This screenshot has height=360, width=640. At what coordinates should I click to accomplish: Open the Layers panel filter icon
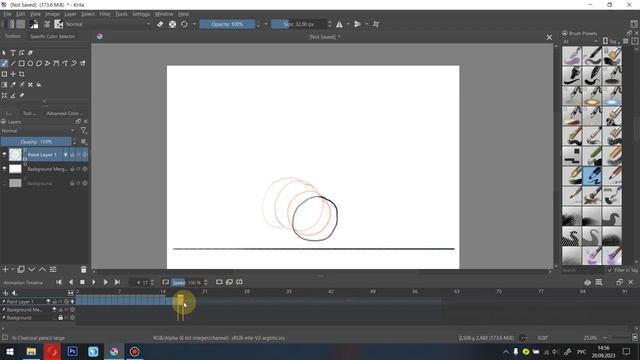(x=84, y=131)
